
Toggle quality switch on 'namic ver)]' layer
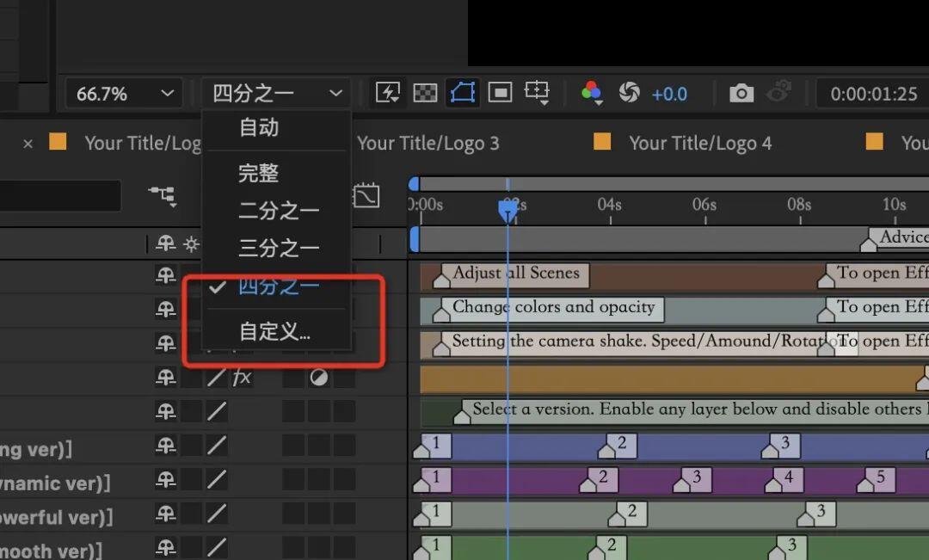pyautogui.click(x=217, y=479)
